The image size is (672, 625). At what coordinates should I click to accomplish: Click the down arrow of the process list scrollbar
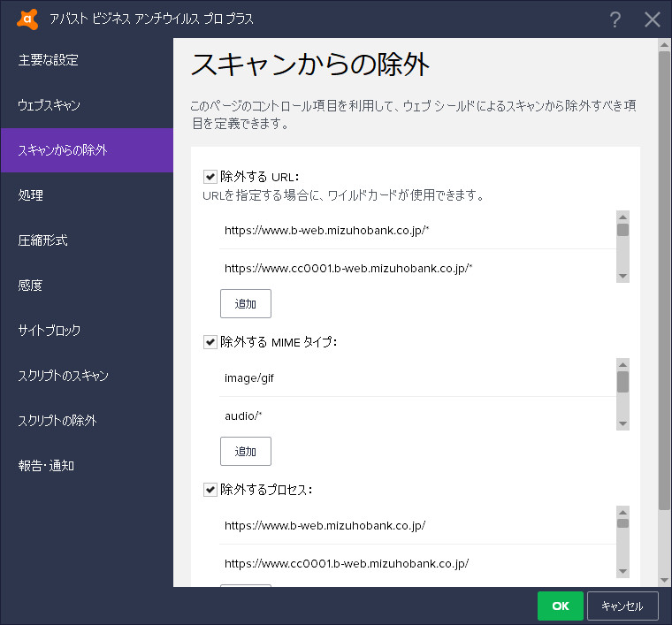pyautogui.click(x=622, y=571)
